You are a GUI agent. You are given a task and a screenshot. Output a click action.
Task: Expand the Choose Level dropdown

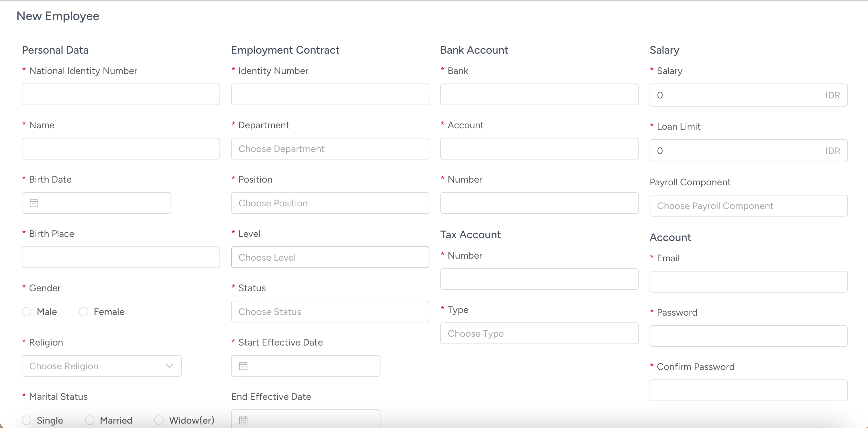tap(330, 257)
